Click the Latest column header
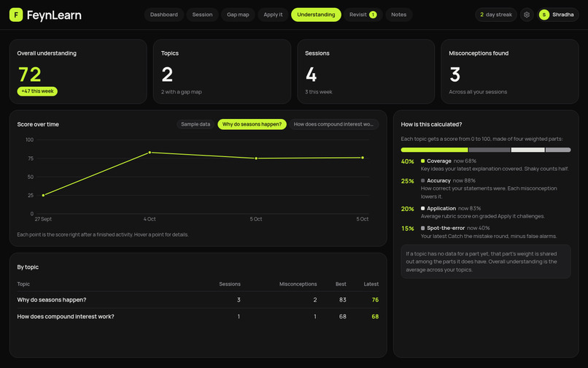Image resolution: width=588 pixels, height=368 pixels. tap(371, 284)
